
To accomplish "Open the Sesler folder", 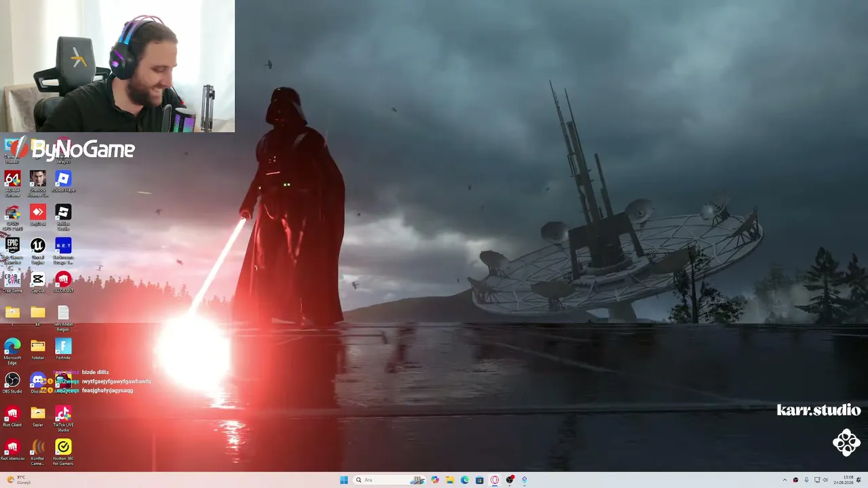I will 38,417.
